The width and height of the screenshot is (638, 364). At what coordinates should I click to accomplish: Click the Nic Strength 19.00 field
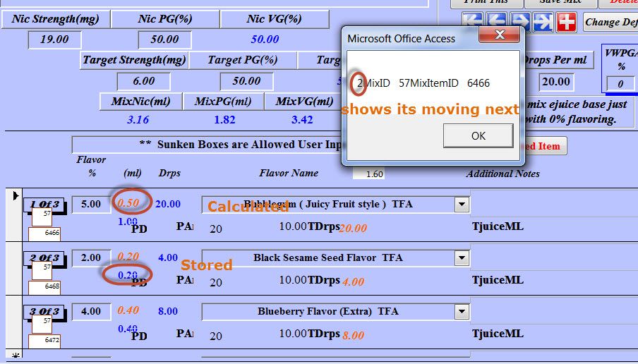[x=54, y=40]
